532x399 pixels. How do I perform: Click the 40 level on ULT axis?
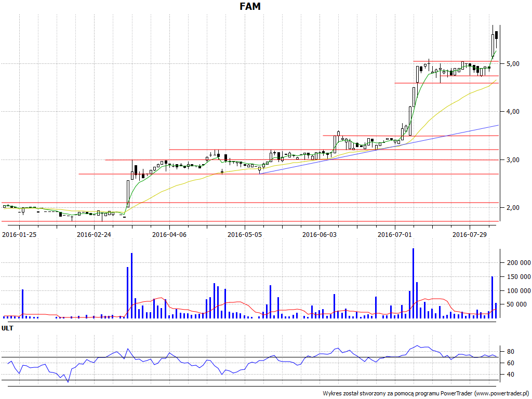510,375
